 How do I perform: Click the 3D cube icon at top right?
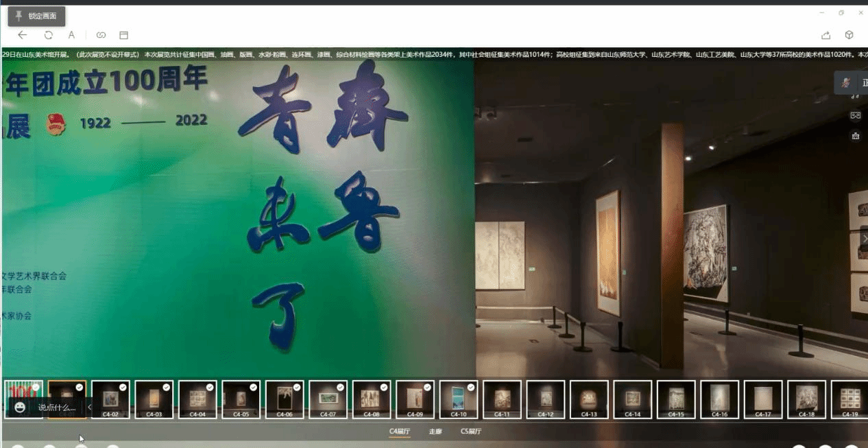coord(849,35)
